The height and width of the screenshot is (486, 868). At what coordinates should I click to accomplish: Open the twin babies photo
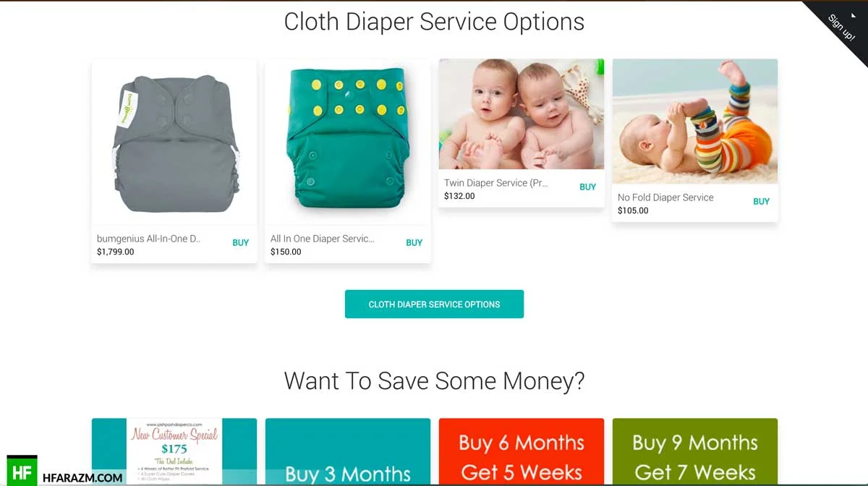point(522,114)
